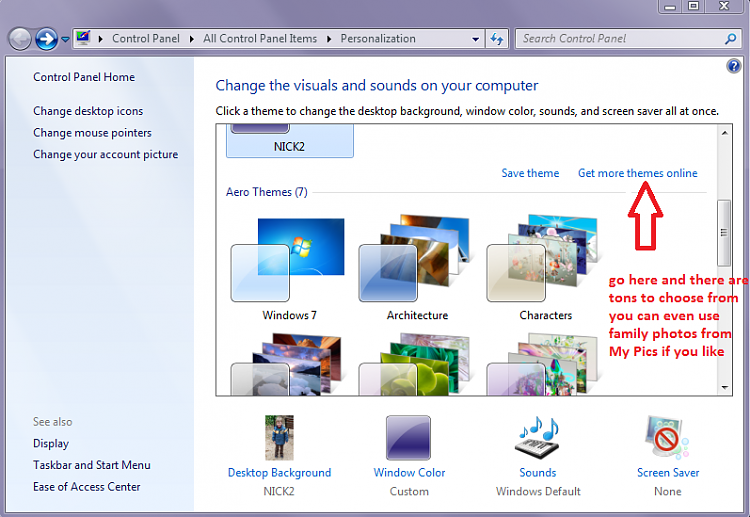Select the NICK2 theme
750x517 pixels.
(289, 140)
